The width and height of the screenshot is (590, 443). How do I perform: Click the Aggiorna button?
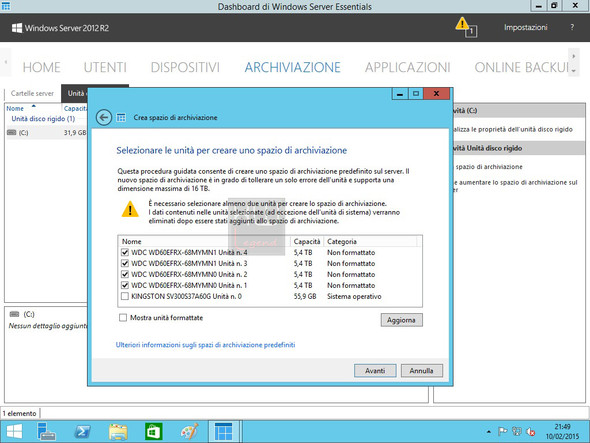tap(401, 320)
